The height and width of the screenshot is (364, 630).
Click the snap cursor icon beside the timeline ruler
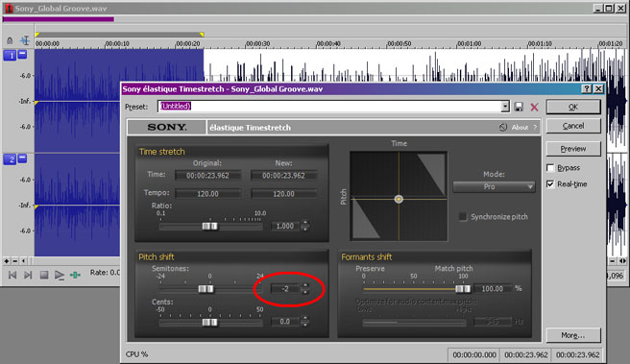coord(25,40)
